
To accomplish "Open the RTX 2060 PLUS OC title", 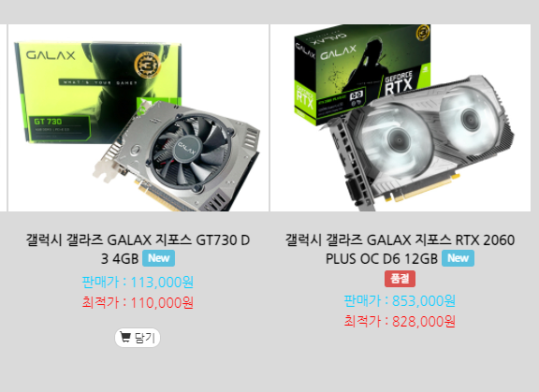I will pyautogui.click(x=400, y=249).
